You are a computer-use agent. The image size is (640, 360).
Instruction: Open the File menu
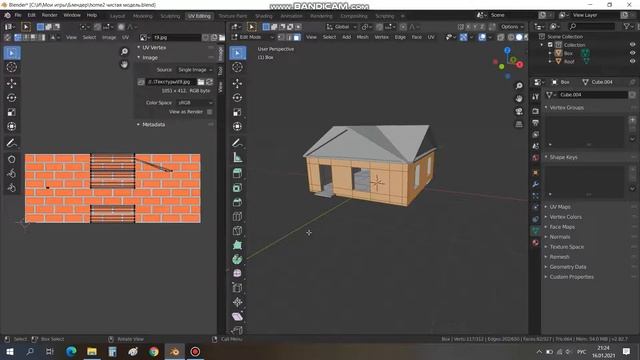coord(18,15)
